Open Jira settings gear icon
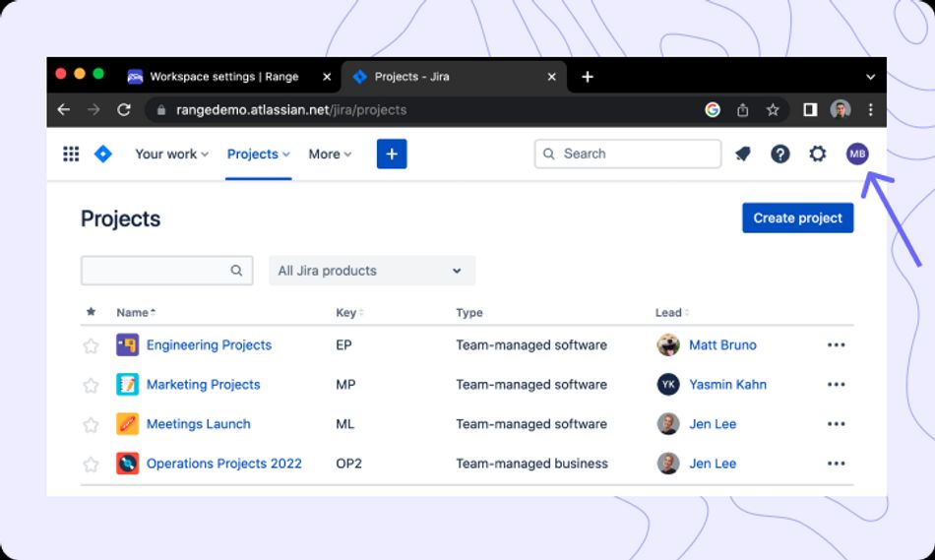This screenshot has height=560, width=935. tap(818, 154)
